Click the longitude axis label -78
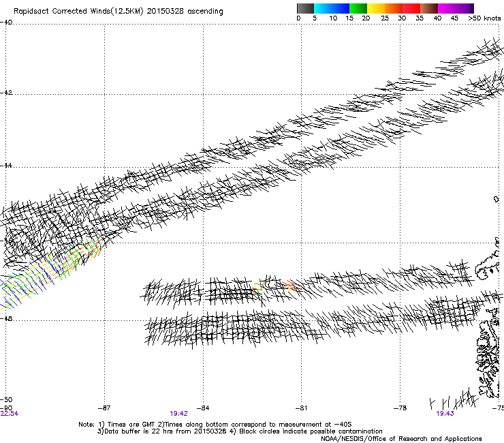504x443 pixels. pos(400,408)
